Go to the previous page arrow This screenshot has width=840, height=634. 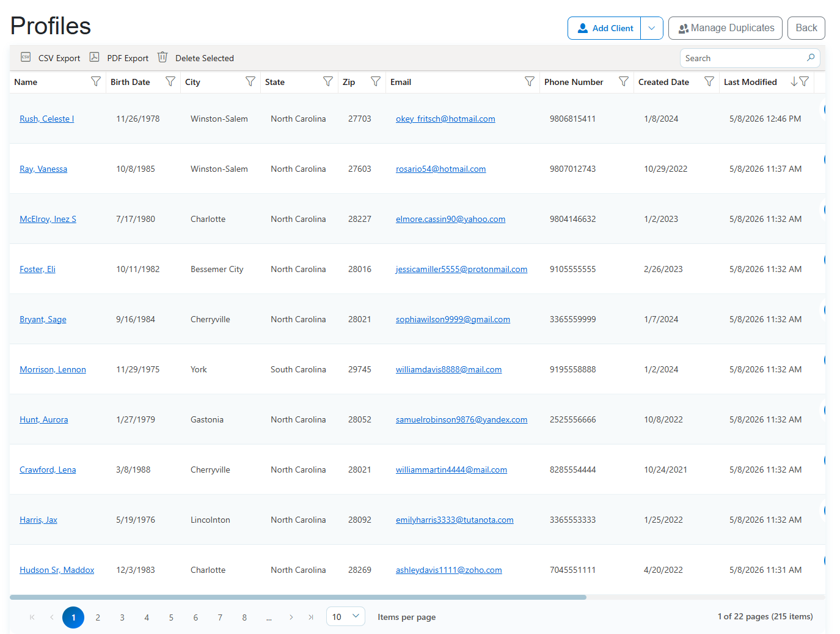tap(52, 617)
